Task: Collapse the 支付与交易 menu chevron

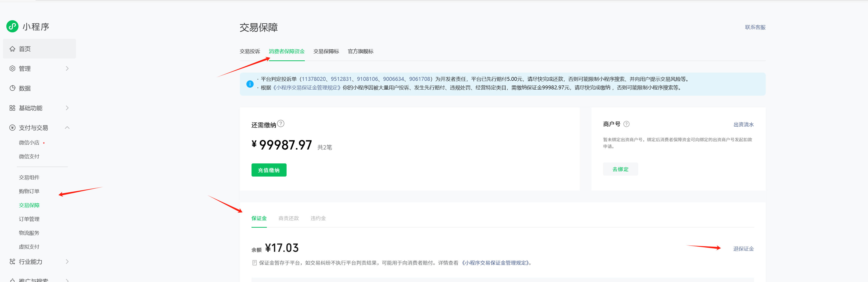Action: (67, 128)
